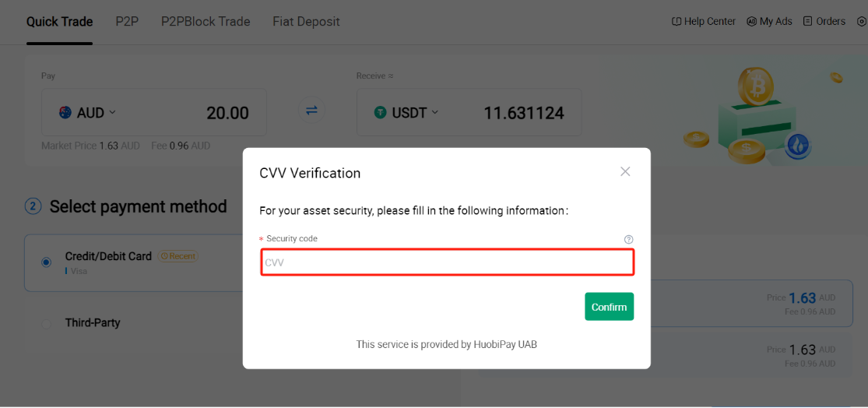Switch to the P2PBlock Trade tab
The width and height of the screenshot is (868, 408).
(206, 22)
